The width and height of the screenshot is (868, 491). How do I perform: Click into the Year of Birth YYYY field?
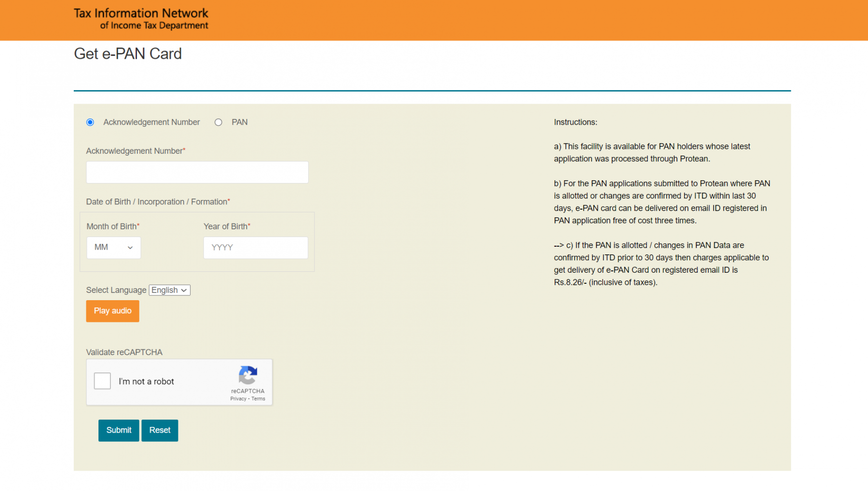[255, 248]
